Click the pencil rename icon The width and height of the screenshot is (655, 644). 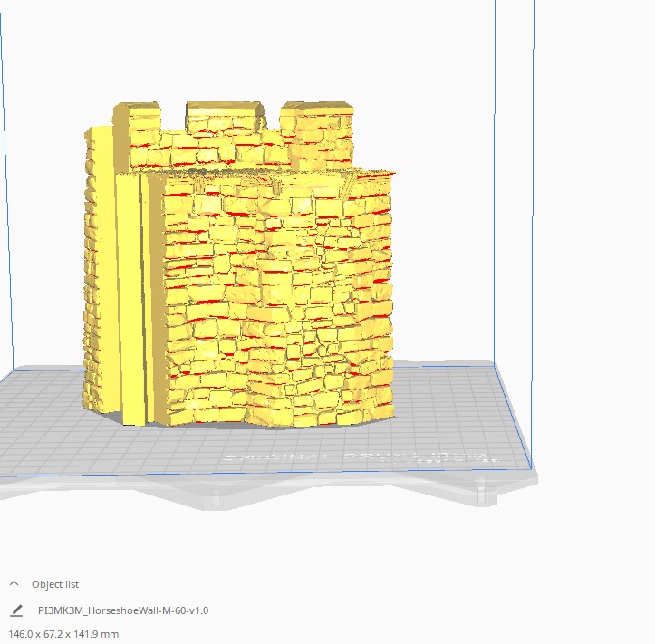(16, 610)
